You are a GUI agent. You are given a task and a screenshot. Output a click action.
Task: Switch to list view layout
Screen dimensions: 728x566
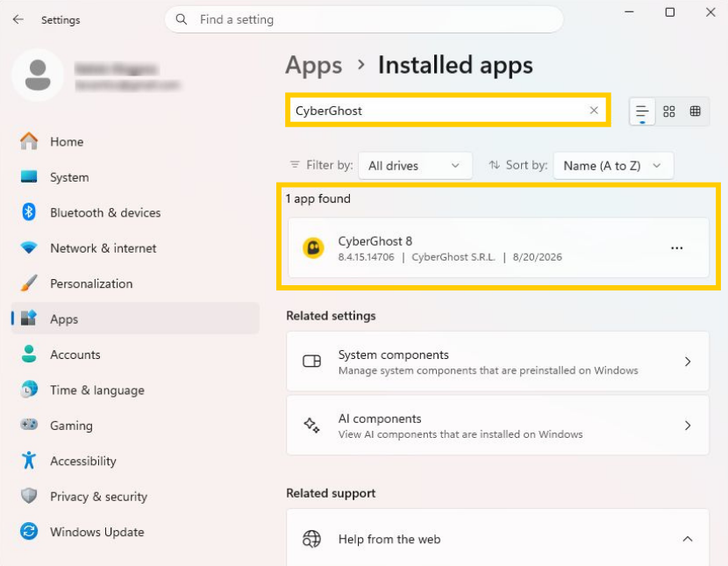click(x=642, y=111)
